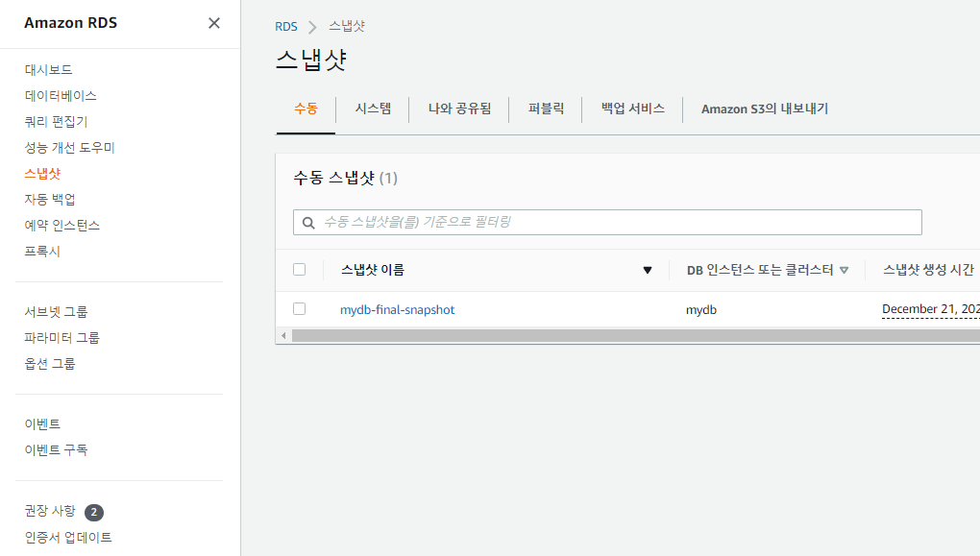Open 이벤트 in the sidebar

[x=42, y=424]
